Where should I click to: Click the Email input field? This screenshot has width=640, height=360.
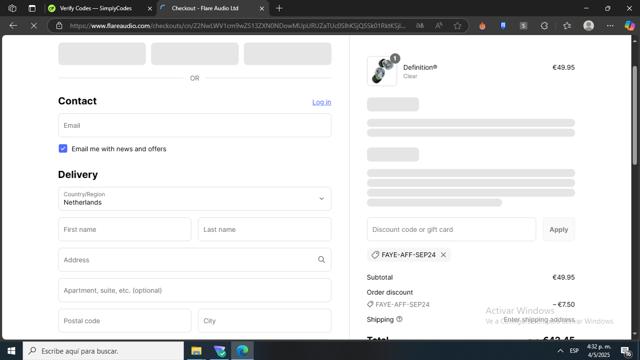coord(195,125)
